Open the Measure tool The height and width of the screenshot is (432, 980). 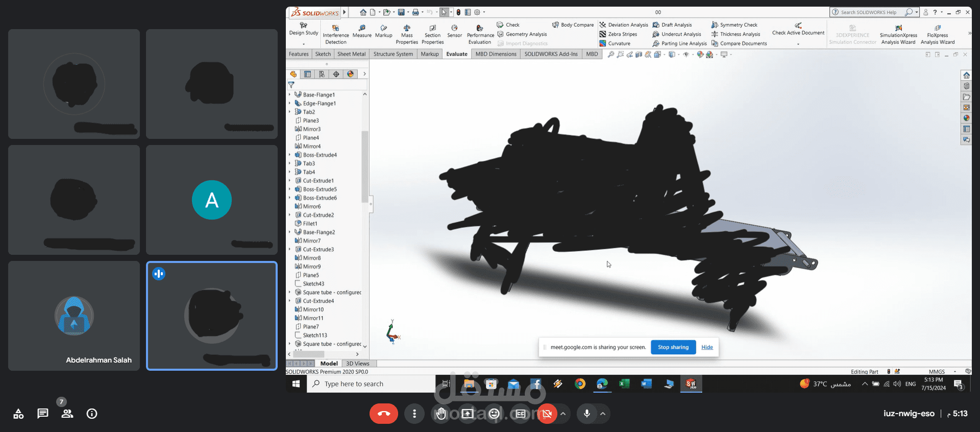point(362,31)
